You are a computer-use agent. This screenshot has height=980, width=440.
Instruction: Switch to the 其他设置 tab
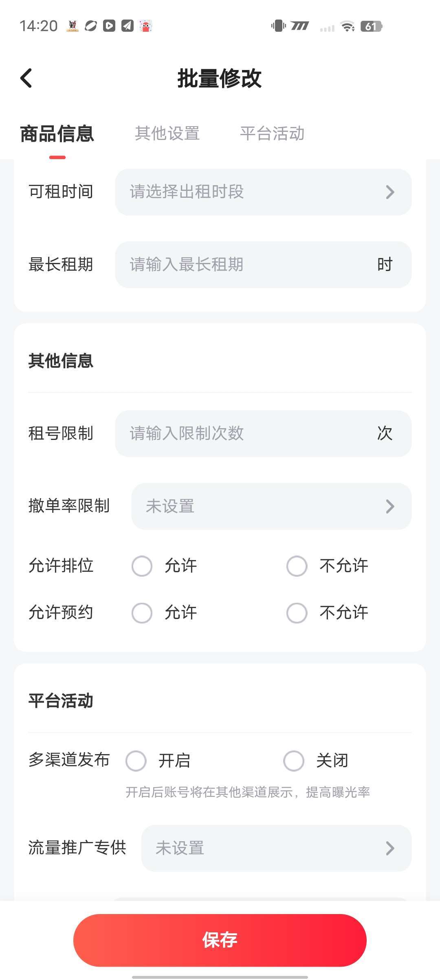tap(167, 133)
